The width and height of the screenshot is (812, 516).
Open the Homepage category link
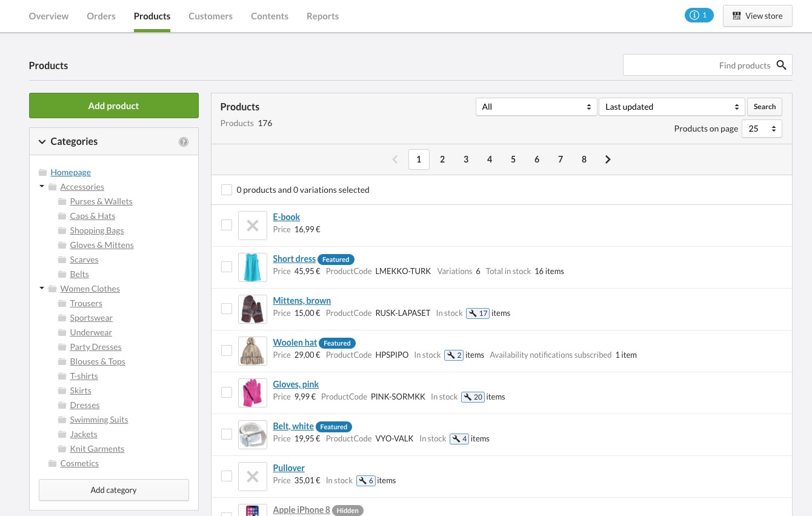coord(71,173)
